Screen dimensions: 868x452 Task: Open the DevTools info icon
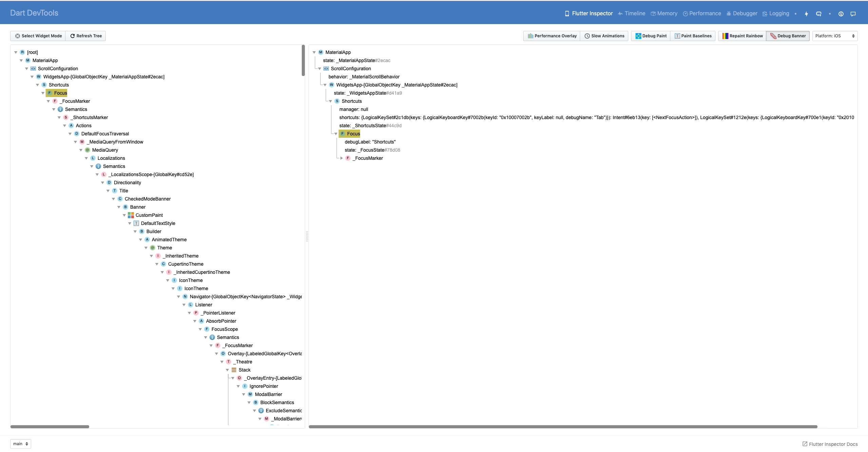tap(841, 14)
